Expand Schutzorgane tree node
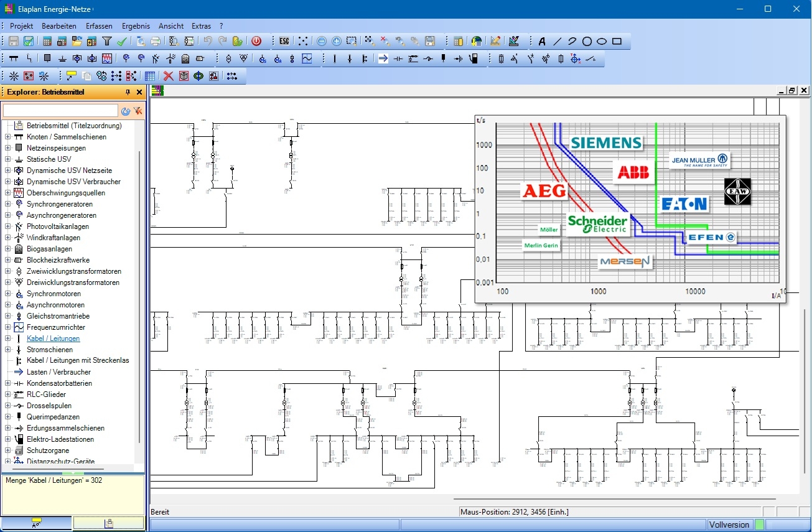The height and width of the screenshot is (532, 812). point(7,450)
